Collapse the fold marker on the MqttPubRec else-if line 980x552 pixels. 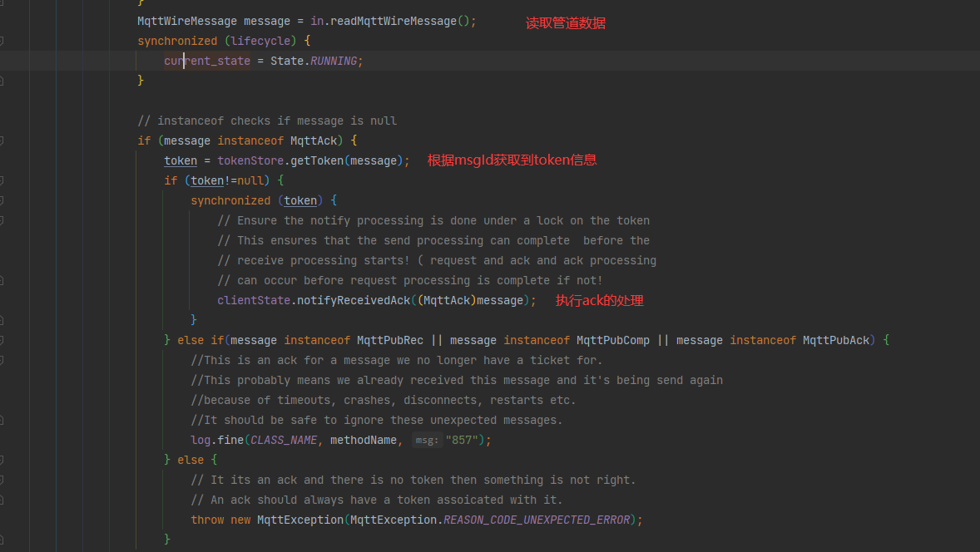(x=2, y=340)
